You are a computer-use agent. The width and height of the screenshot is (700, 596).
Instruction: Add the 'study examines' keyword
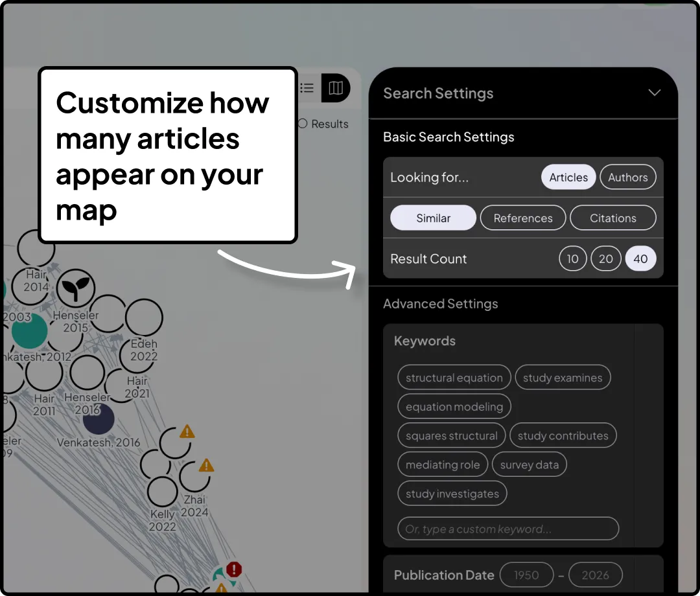pyautogui.click(x=563, y=378)
